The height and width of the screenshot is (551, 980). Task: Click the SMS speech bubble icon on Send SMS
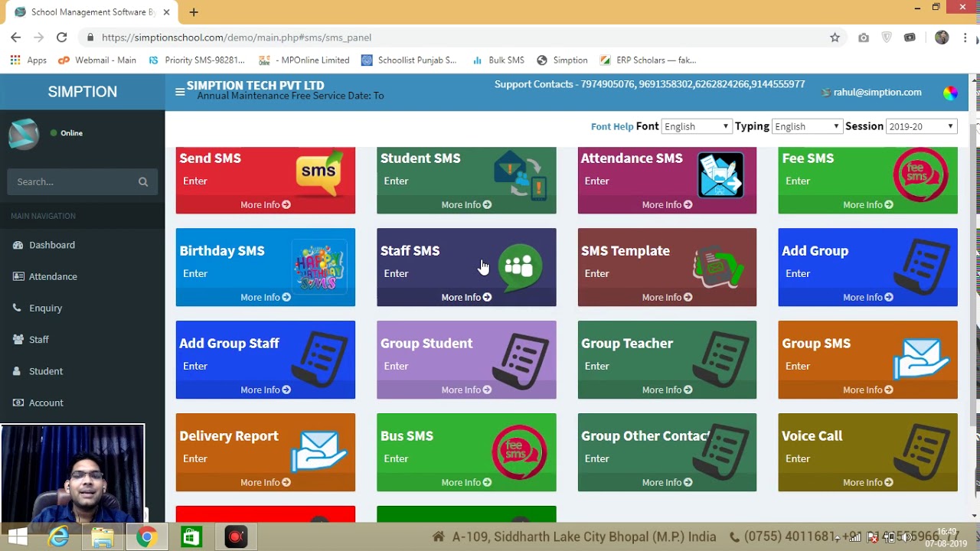[319, 173]
